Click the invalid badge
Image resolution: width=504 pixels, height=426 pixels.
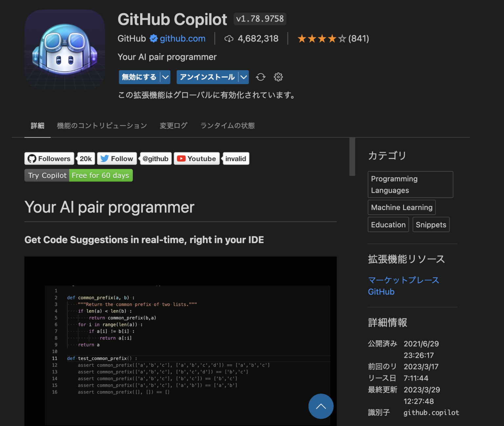(236, 159)
